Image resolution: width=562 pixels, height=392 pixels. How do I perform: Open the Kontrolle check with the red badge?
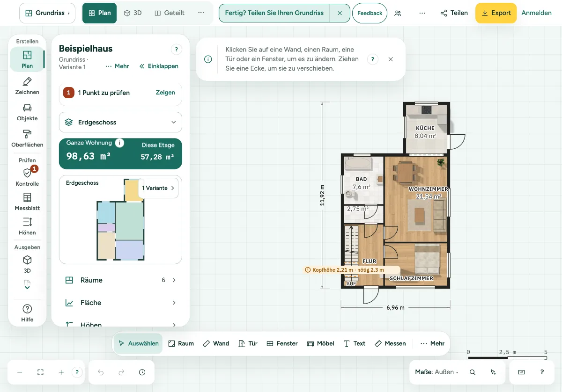[x=27, y=177]
